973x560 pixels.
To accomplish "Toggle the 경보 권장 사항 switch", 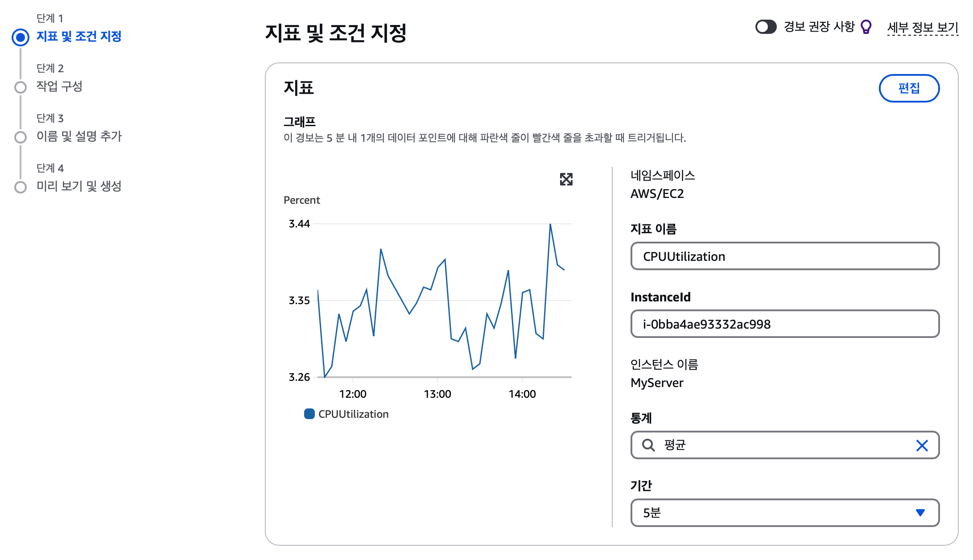I will pos(766,27).
